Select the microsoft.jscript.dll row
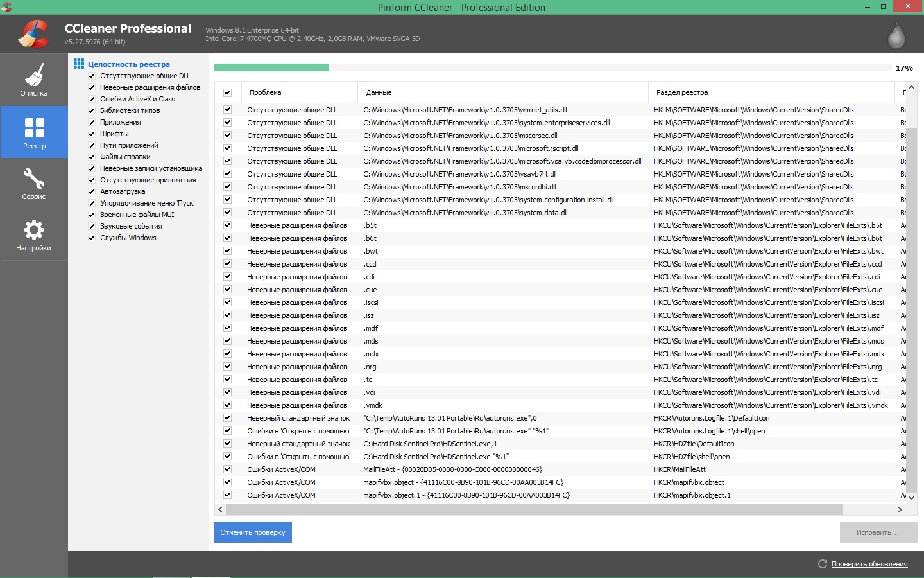The image size is (924, 578). pos(560,148)
